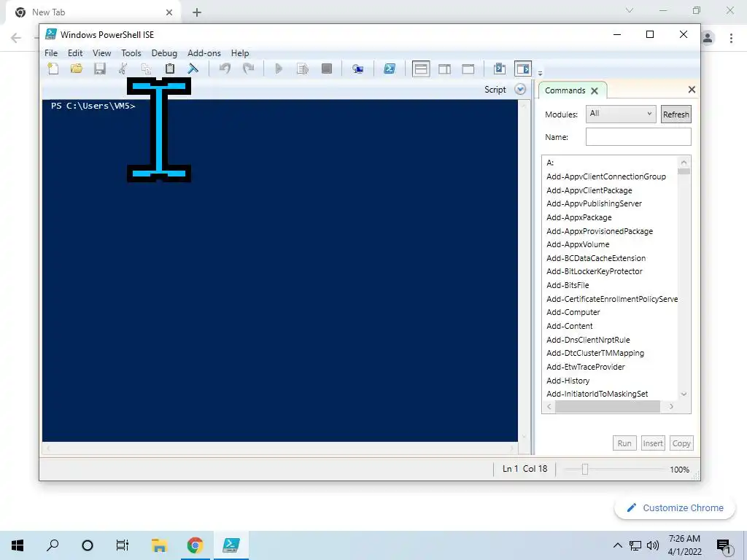
Task: Open a new remote PowerShell tab
Action: coord(357,69)
